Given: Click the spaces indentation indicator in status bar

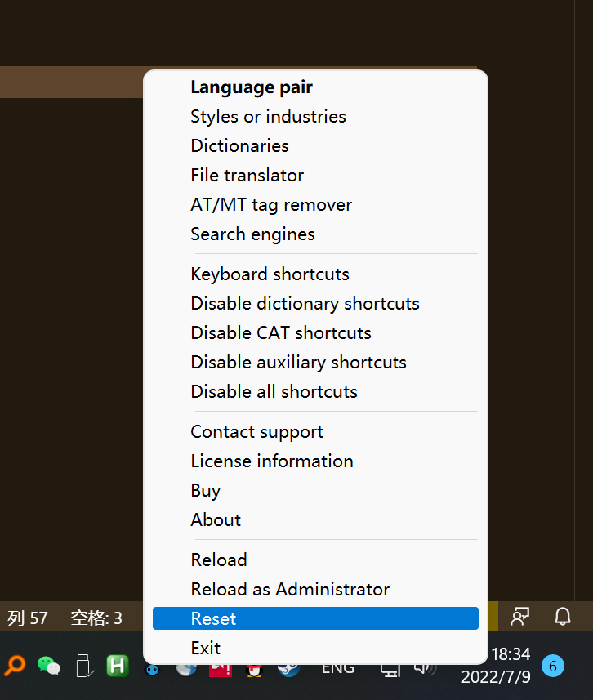Looking at the screenshot, I should pyautogui.click(x=96, y=618).
